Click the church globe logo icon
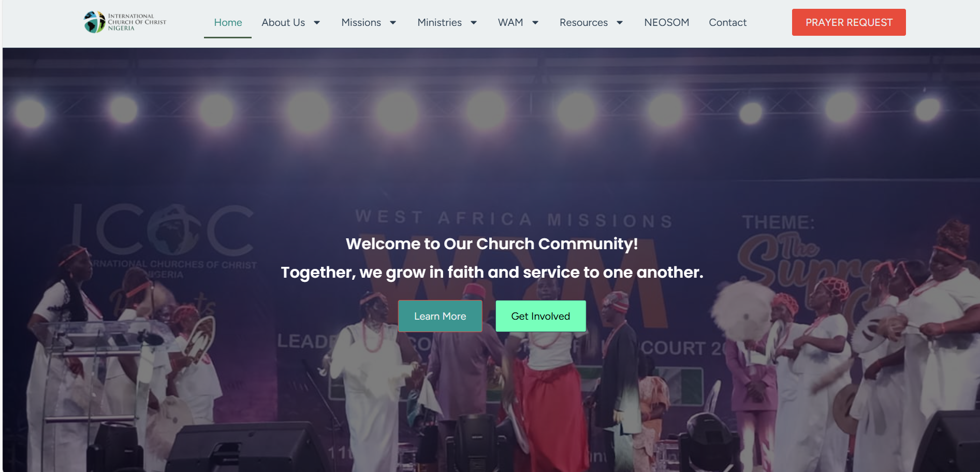Image resolution: width=980 pixels, height=472 pixels. (x=94, y=22)
